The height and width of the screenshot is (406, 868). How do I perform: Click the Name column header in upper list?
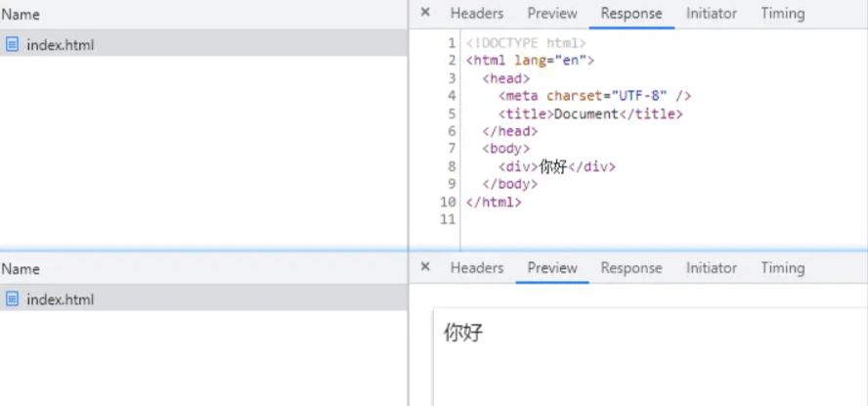coord(21,15)
